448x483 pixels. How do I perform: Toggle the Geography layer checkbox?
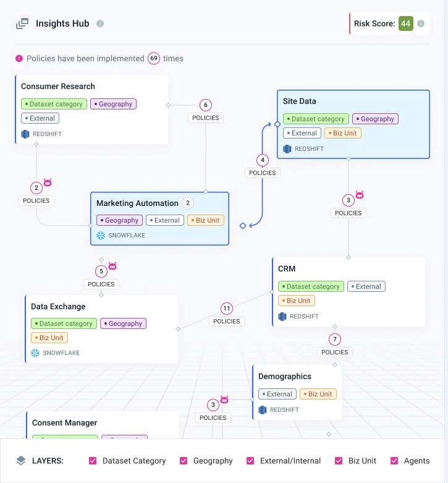click(184, 461)
